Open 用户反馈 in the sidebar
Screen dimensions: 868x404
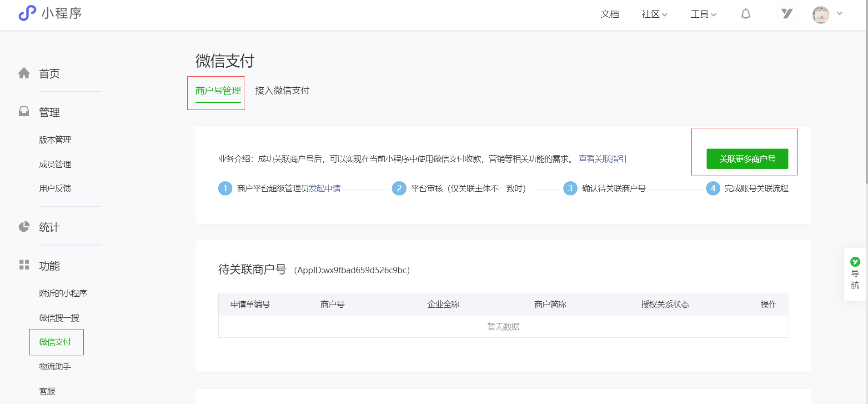point(55,189)
